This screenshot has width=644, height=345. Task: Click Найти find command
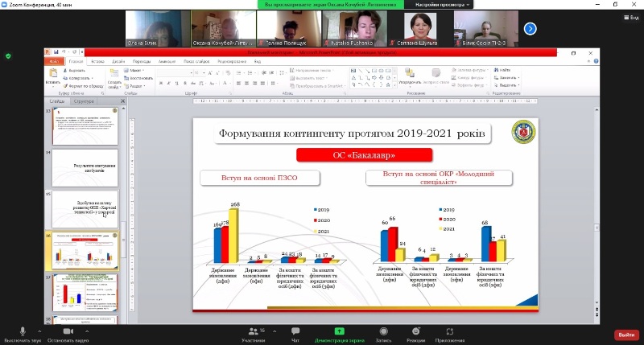tap(502, 70)
